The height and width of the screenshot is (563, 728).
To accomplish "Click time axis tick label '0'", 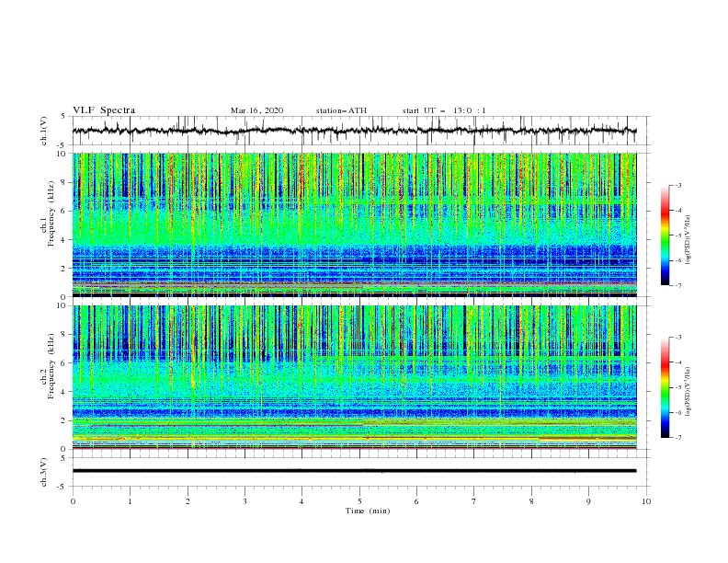I will click(x=73, y=501).
